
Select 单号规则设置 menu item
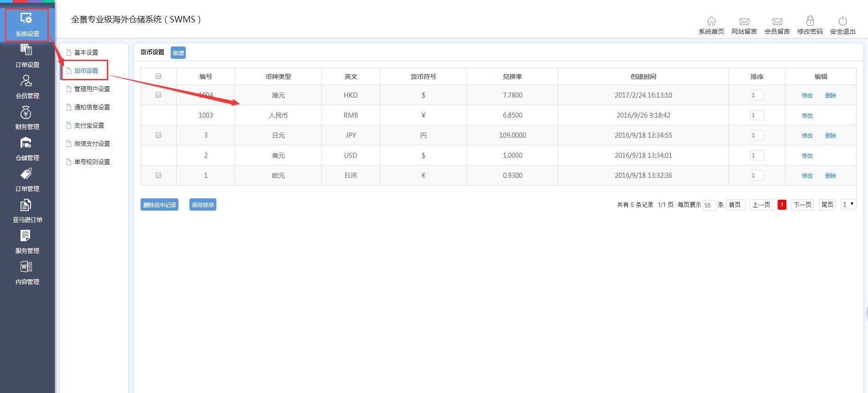92,162
